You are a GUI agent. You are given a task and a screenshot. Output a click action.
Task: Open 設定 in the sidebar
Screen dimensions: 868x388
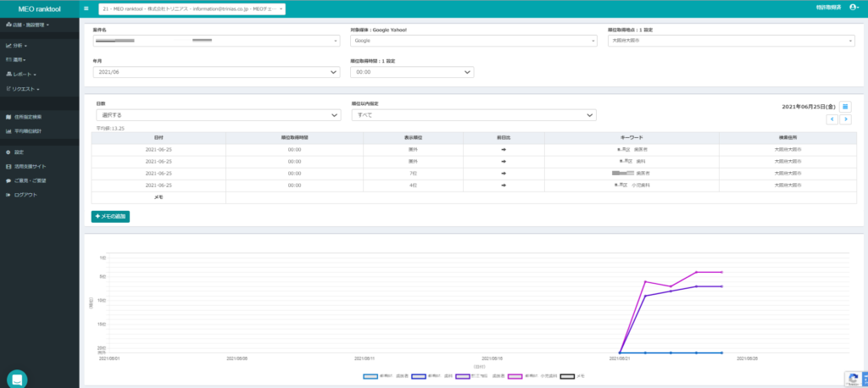15,152
